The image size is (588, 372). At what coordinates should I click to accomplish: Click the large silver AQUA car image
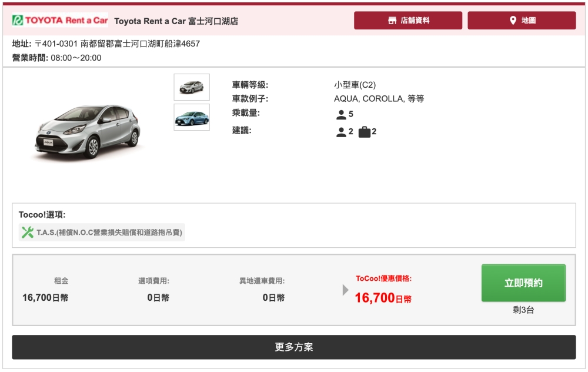[88, 131]
